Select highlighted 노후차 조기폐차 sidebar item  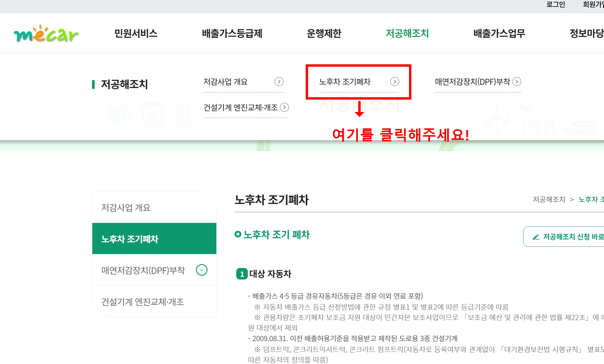130,239
